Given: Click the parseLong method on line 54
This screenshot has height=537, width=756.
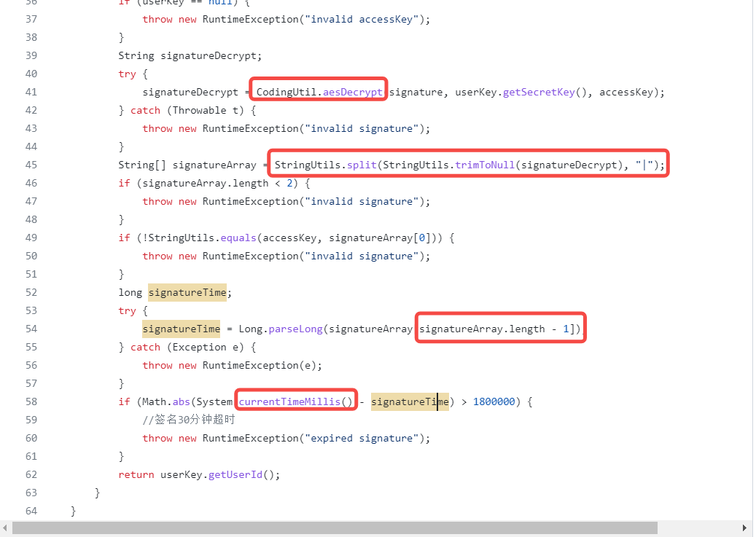Looking at the screenshot, I should click(x=296, y=329).
